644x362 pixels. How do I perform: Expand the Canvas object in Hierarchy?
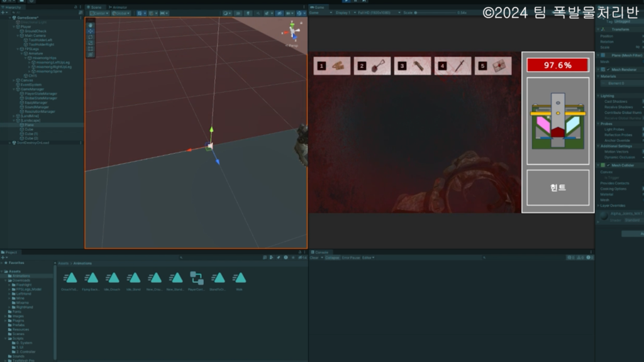point(14,80)
